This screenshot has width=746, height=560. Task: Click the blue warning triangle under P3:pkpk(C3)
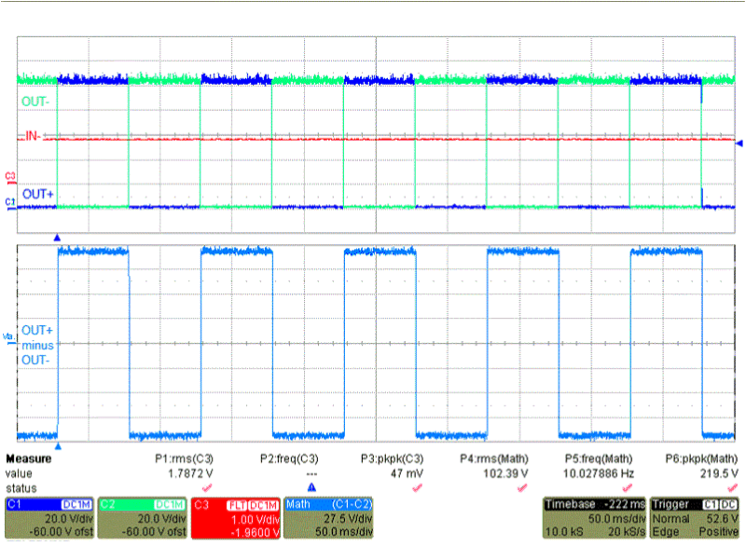coord(312,485)
